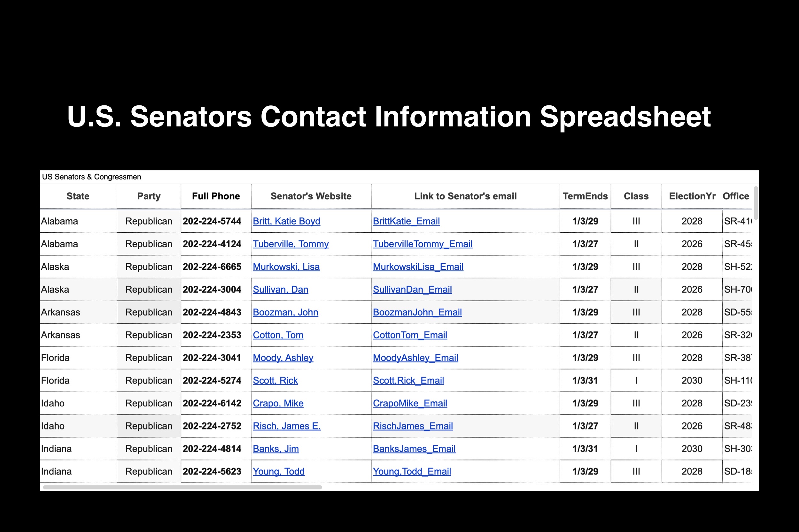Open Moody, Ashley website link
This screenshot has width=799, height=532.
coord(283,358)
